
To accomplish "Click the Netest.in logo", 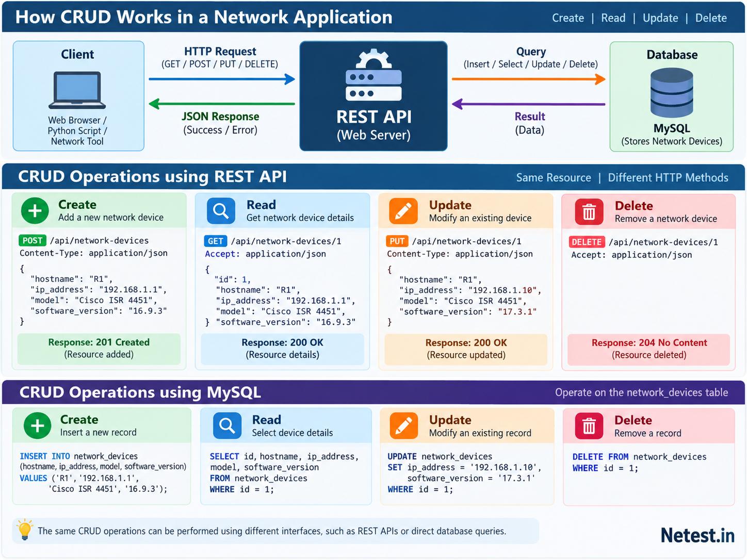I will tap(697, 535).
